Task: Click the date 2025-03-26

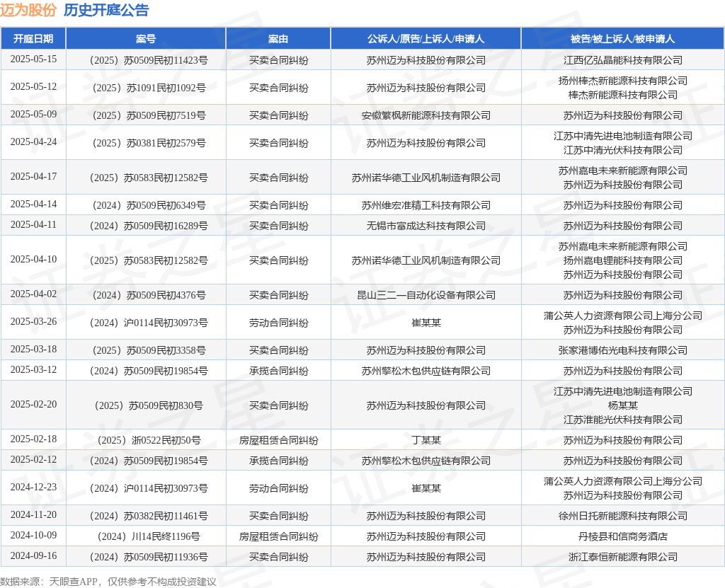Action: (x=33, y=322)
